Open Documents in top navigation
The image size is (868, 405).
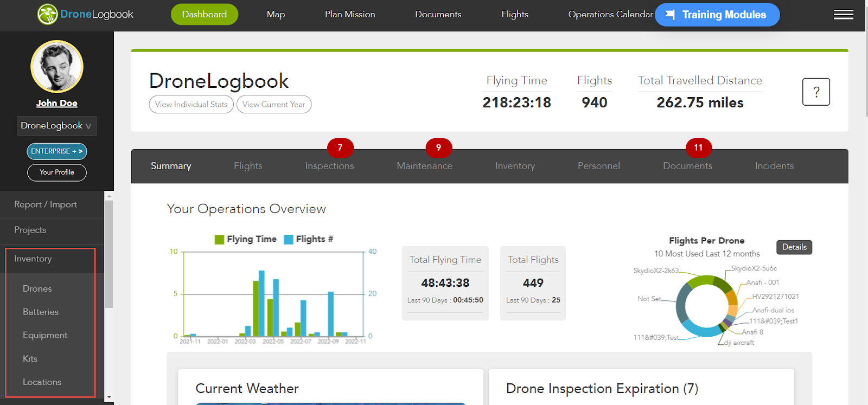click(x=438, y=15)
